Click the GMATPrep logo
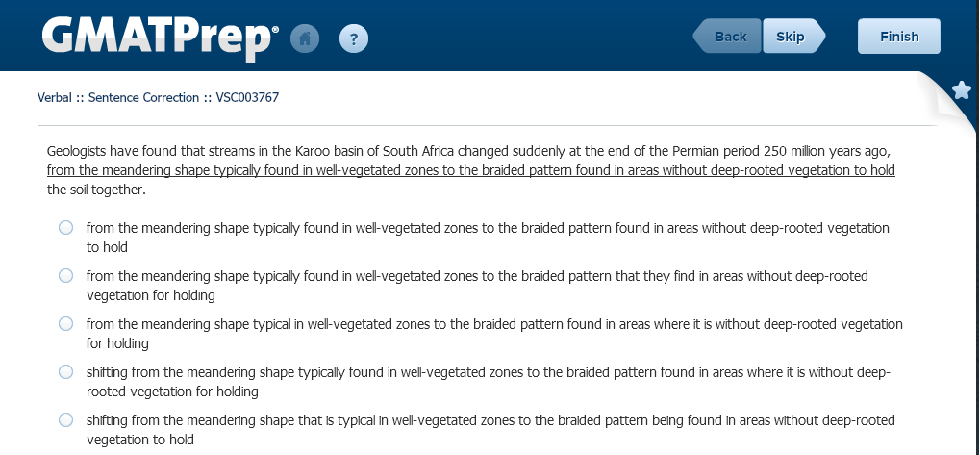 tap(160, 37)
